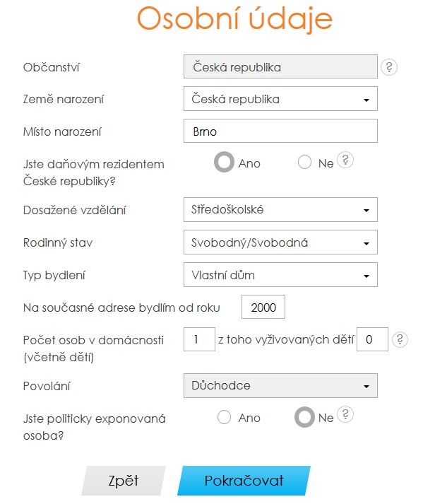Click the year field showing 2000
This screenshot has width=435, height=504.
(263, 307)
